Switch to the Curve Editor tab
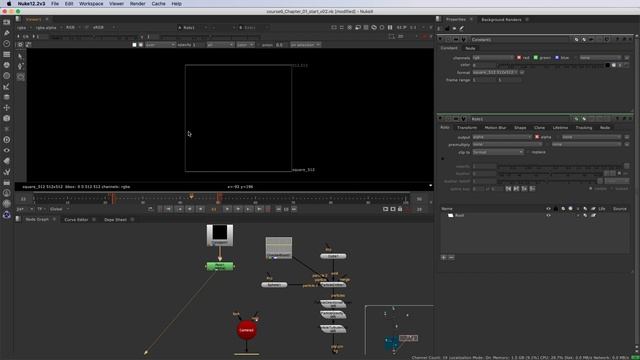 (76, 220)
